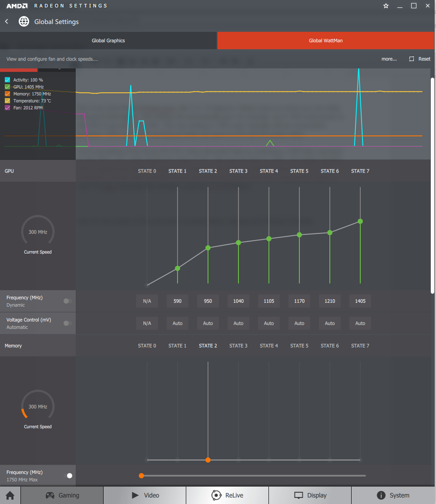Screen dimensions: 436x504
Task: Toggle Memory graph checkbox
Action: [7, 94]
